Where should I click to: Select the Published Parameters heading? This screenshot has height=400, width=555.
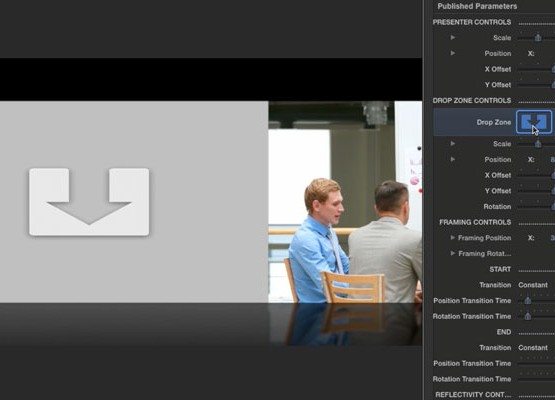coord(477,6)
